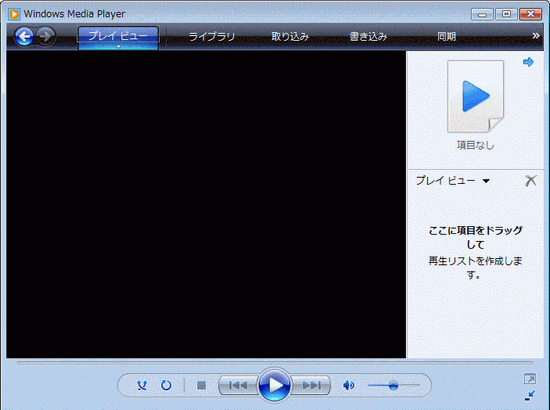Skip to the previous track

click(238, 385)
